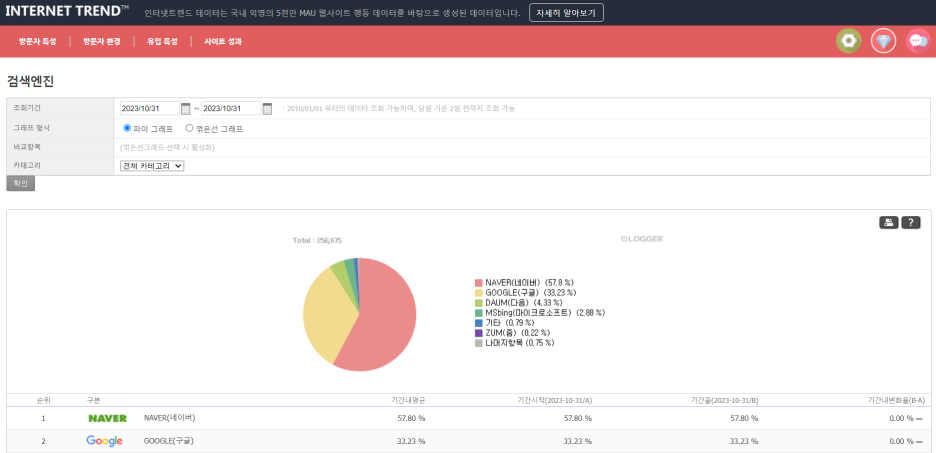Viewport: 936px width, 453px height.
Task: Click 기간끝(2023-10-31/B) column header
Action: [x=724, y=400]
